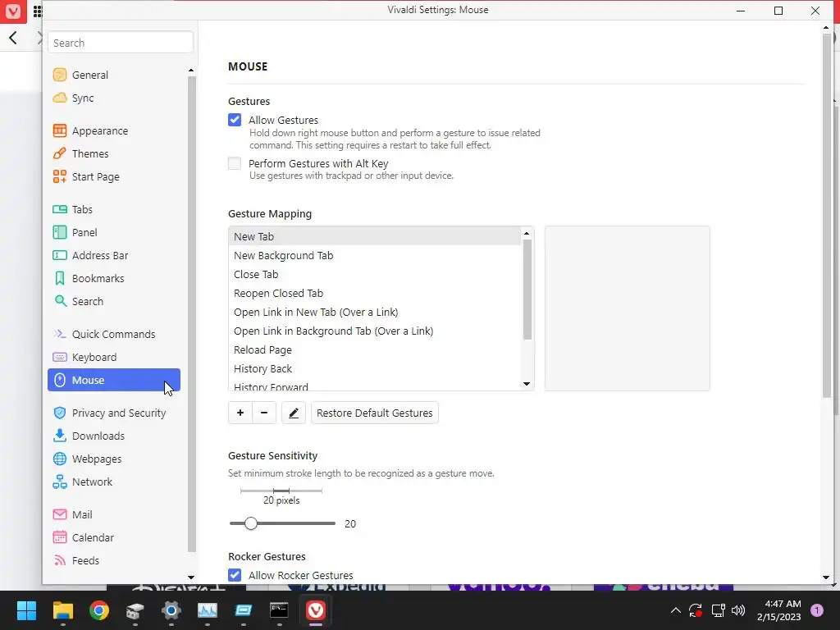Image resolution: width=840 pixels, height=630 pixels.
Task: Click the Keyboard settings icon
Action: coord(59,358)
